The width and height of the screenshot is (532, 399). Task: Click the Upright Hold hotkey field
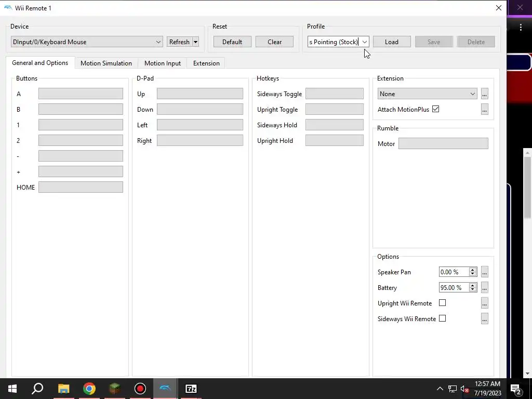[335, 140]
